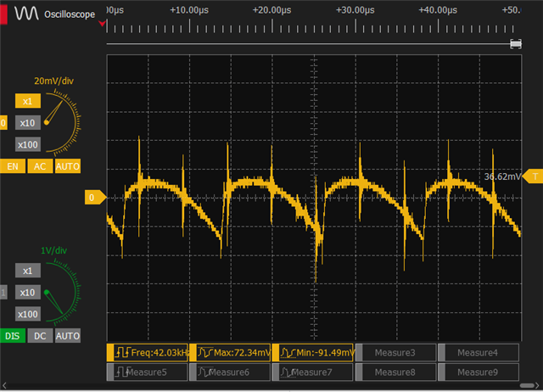
Task: Click the min waveform icon in Min box
Action: [x=288, y=352]
